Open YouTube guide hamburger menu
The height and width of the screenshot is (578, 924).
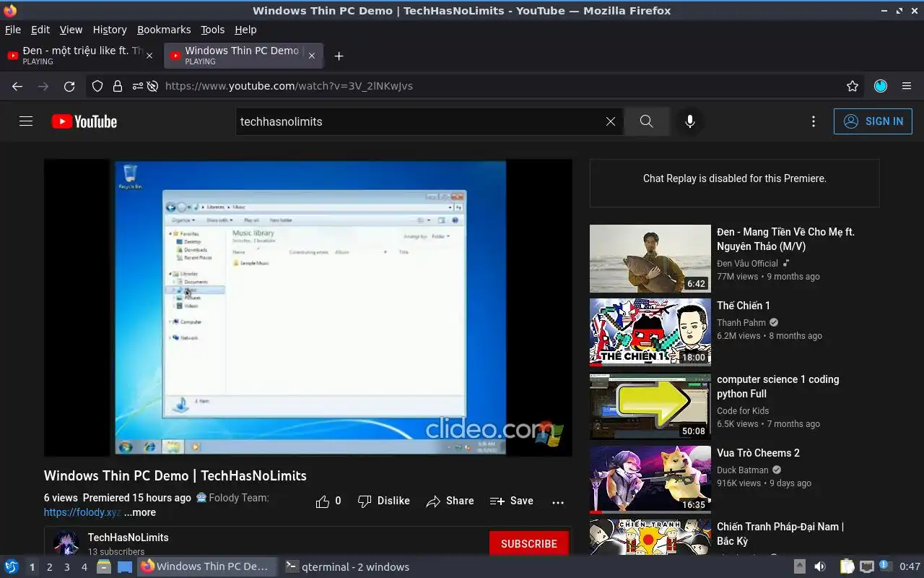(x=26, y=121)
